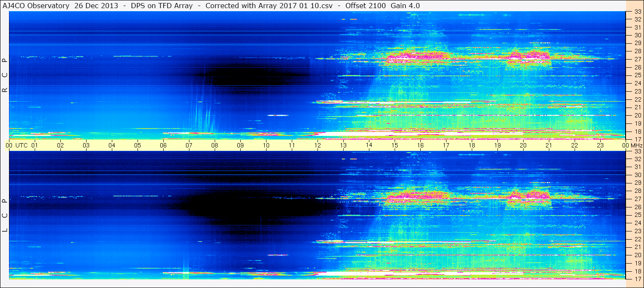Viewport: 644px width, 288px height.
Task: Click the 29 frequency tick on RCP scale
Action: (x=637, y=43)
